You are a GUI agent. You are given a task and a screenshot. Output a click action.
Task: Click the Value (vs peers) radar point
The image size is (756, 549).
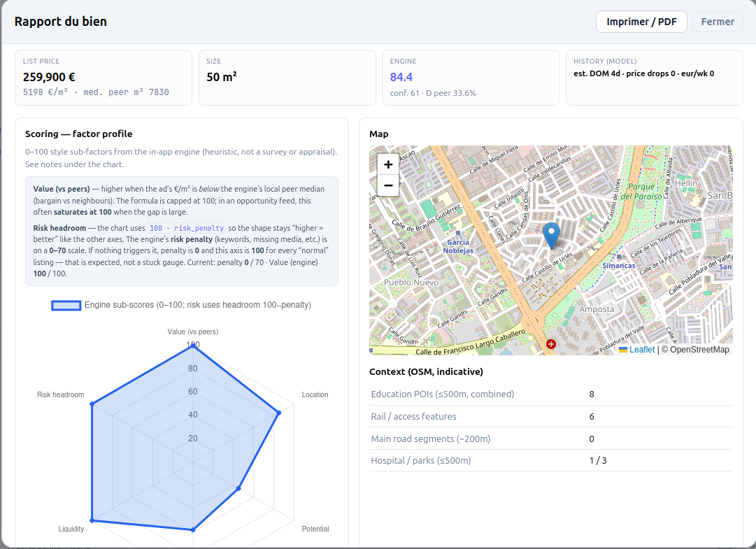(x=193, y=345)
